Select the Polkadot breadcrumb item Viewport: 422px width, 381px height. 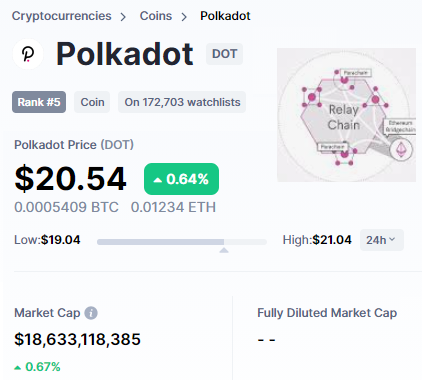(x=225, y=16)
